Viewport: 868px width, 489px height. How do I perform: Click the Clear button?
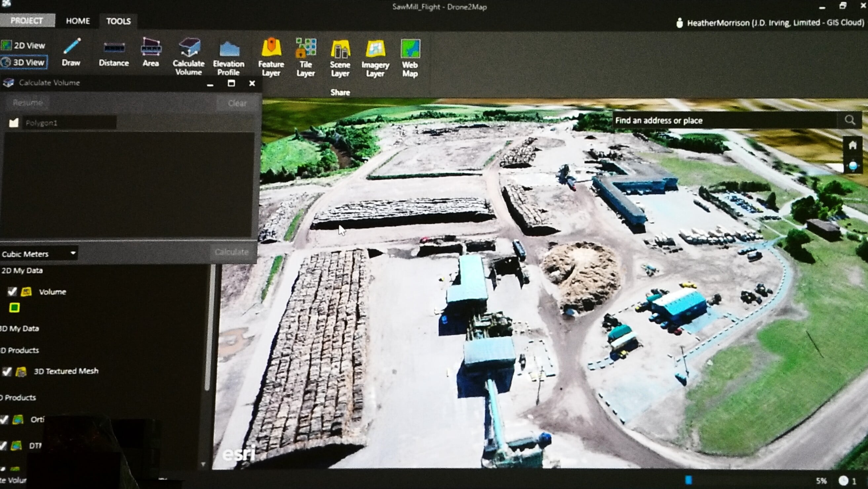pos(237,103)
